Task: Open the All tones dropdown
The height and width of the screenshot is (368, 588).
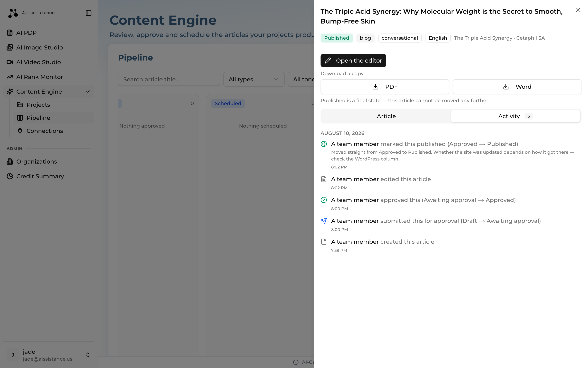Action: click(301, 79)
